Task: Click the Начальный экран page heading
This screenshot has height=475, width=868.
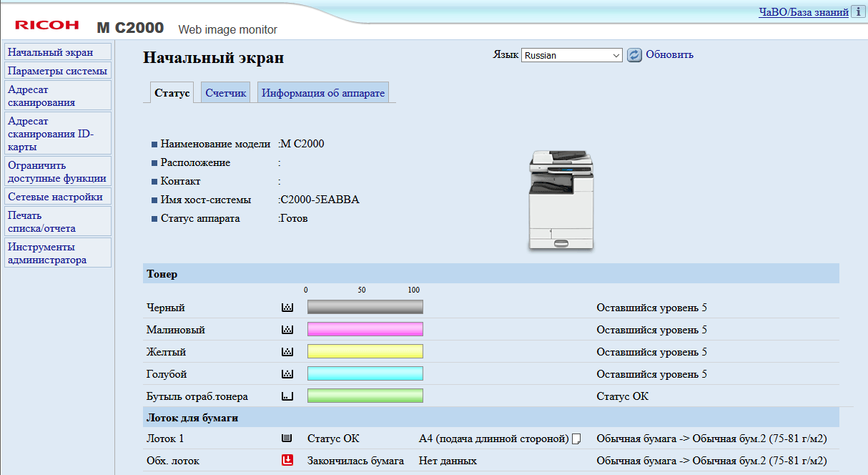Action: [213, 58]
